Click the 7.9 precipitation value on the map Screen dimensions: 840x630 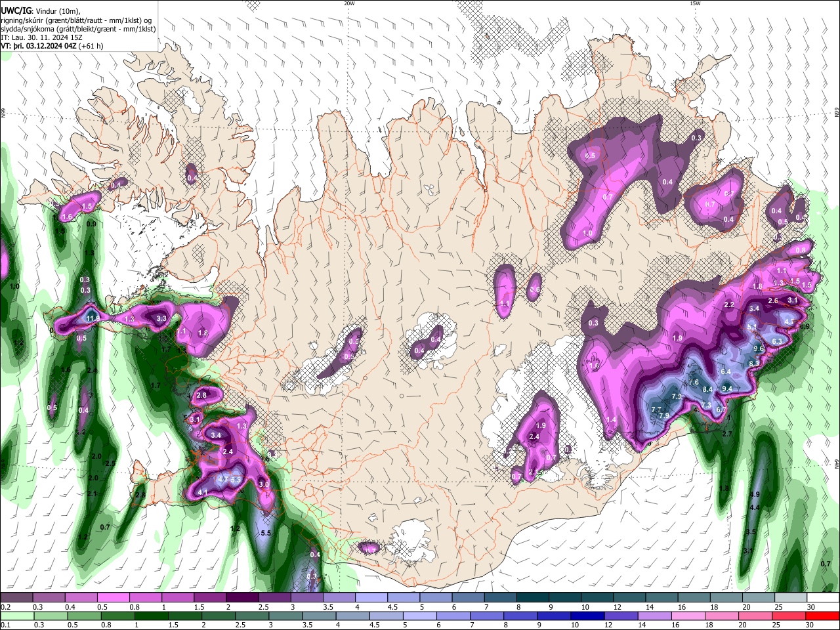tap(663, 416)
